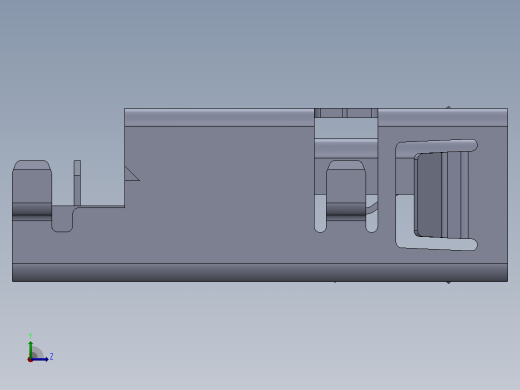Select the thin vertical tab near the left step
The height and width of the screenshot is (390, 520).
point(77,183)
